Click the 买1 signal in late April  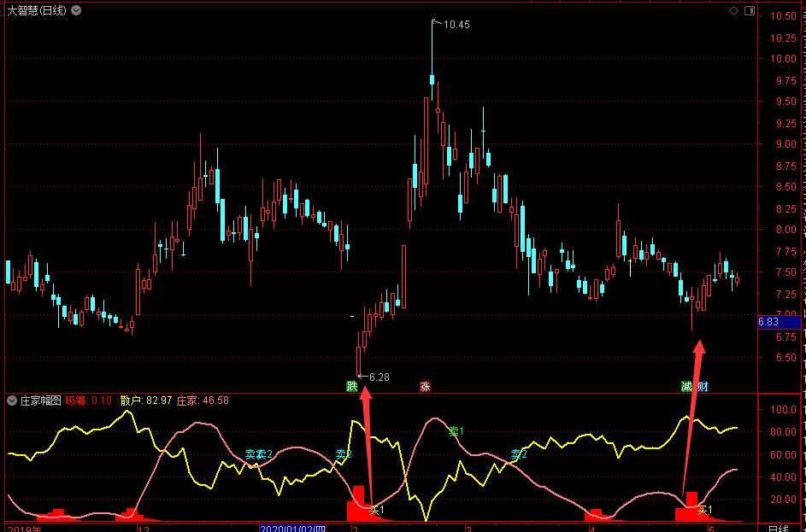coord(705,510)
